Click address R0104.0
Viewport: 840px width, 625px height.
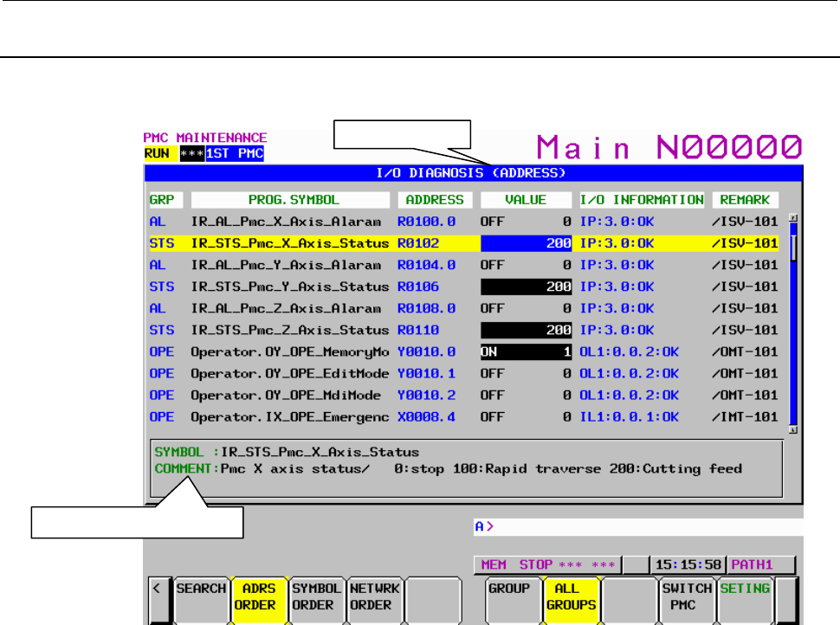(426, 265)
